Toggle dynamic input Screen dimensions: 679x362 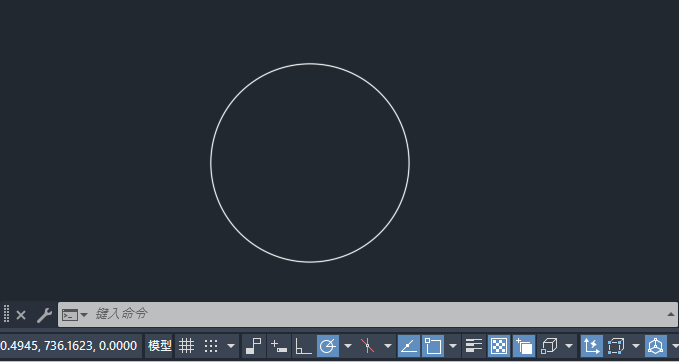pos(278,346)
